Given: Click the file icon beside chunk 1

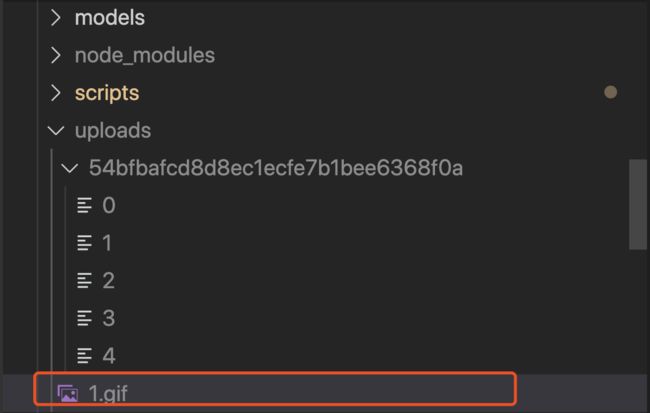Looking at the screenshot, I should [x=84, y=243].
